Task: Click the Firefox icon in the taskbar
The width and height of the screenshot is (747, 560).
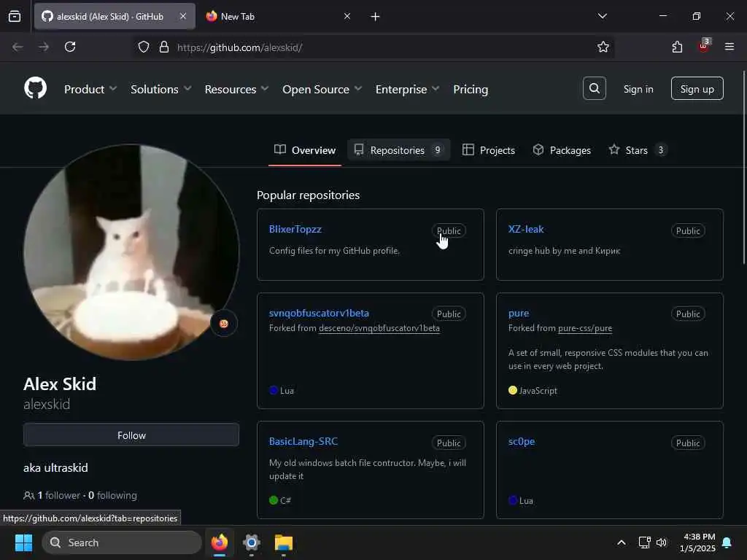Action: point(220,542)
